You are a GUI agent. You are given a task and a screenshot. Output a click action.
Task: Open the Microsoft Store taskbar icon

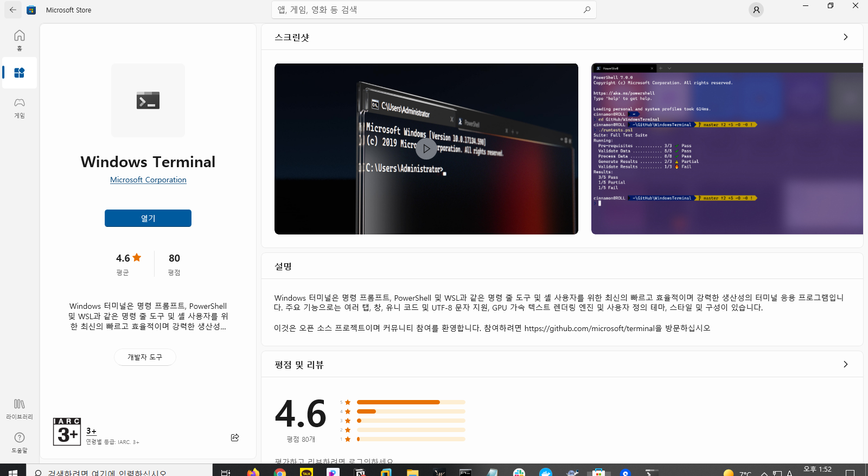pyautogui.click(x=598, y=472)
